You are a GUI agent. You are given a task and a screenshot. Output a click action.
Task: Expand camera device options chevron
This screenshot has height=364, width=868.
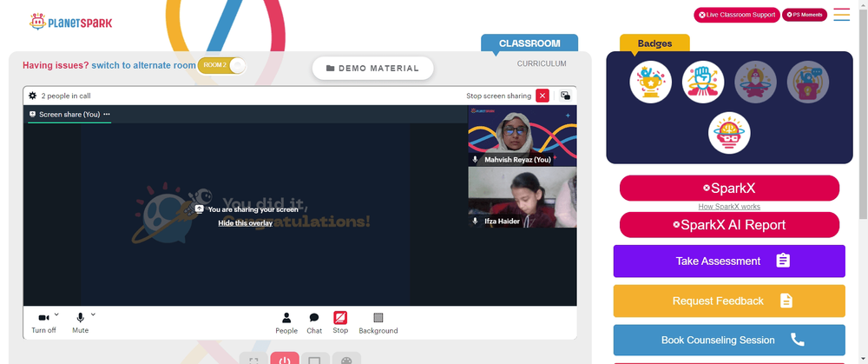point(56,314)
